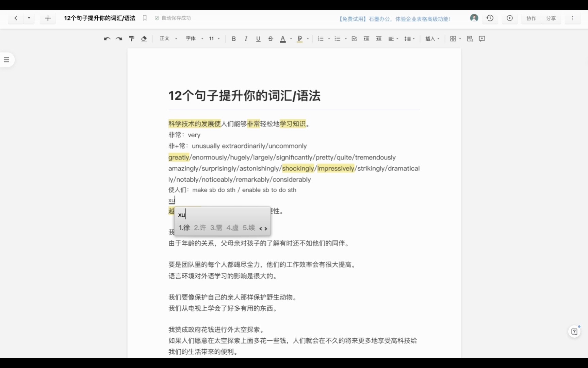Click the highlighted word greatly

tap(179, 157)
